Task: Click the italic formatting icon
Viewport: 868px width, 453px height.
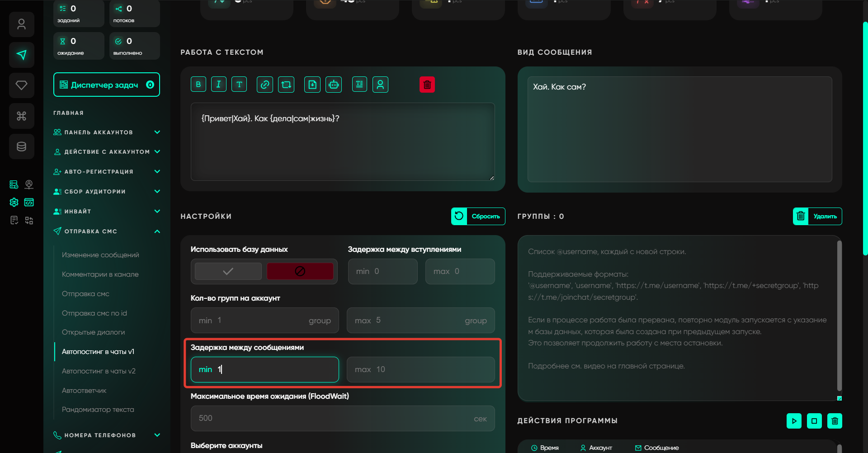Action: coord(219,85)
